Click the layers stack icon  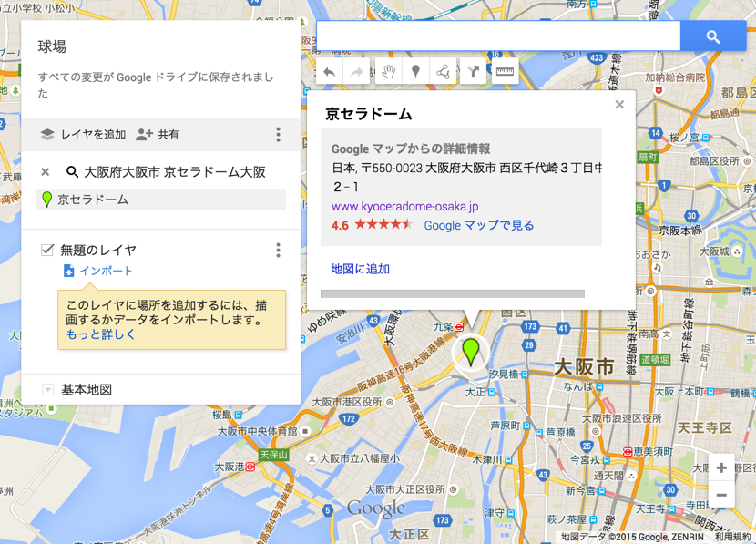(x=47, y=135)
